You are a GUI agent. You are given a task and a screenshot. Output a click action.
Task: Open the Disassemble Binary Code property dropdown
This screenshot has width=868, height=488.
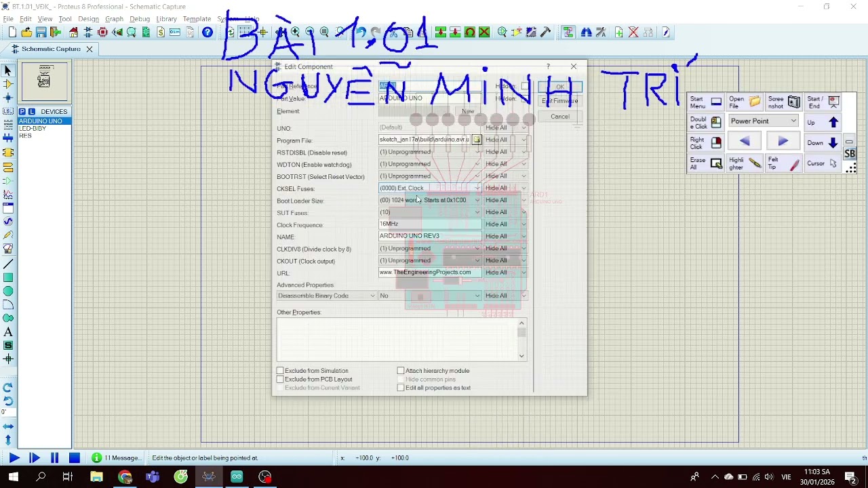[326, 296]
